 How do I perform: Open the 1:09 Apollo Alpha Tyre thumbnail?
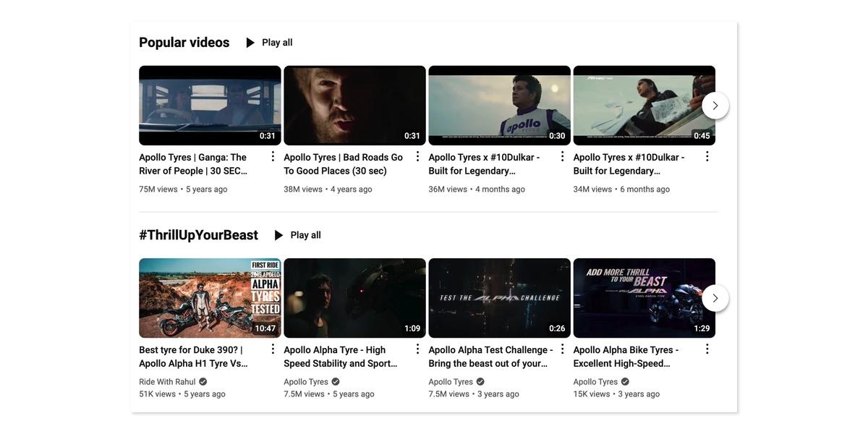click(x=354, y=298)
